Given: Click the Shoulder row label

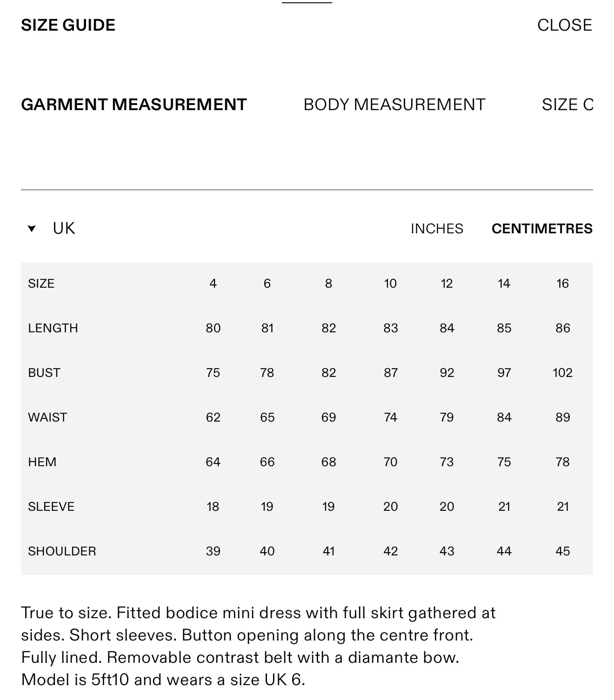Looking at the screenshot, I should pyautogui.click(x=62, y=551).
